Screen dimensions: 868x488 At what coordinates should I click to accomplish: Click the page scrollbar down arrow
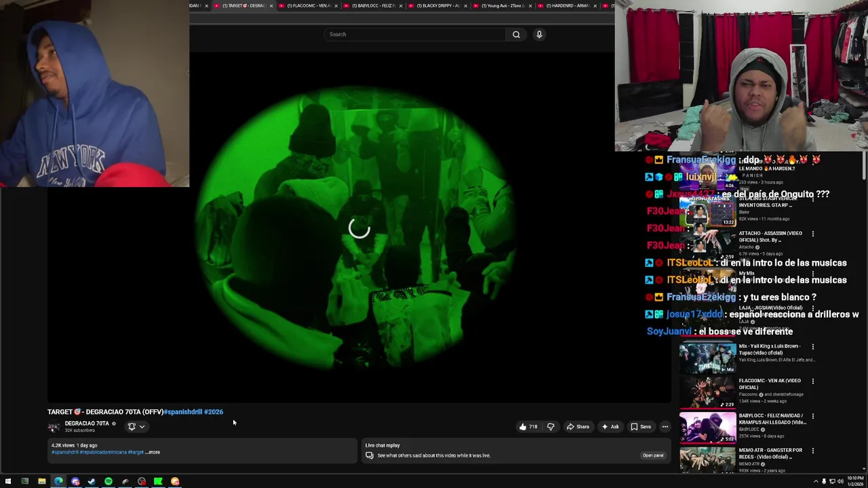click(864, 470)
